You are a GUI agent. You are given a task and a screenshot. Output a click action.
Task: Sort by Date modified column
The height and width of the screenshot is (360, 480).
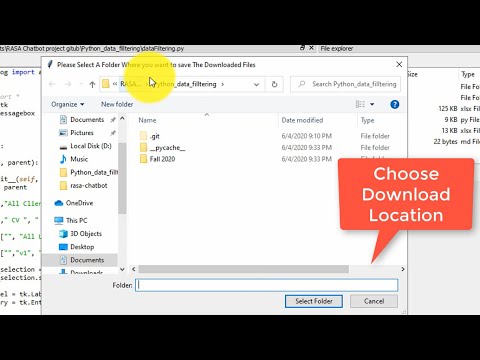click(302, 120)
